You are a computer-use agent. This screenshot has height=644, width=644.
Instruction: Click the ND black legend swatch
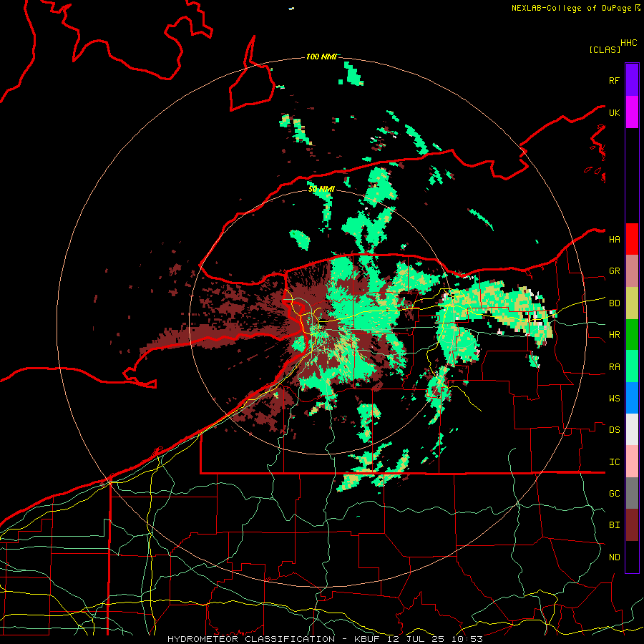point(632,557)
